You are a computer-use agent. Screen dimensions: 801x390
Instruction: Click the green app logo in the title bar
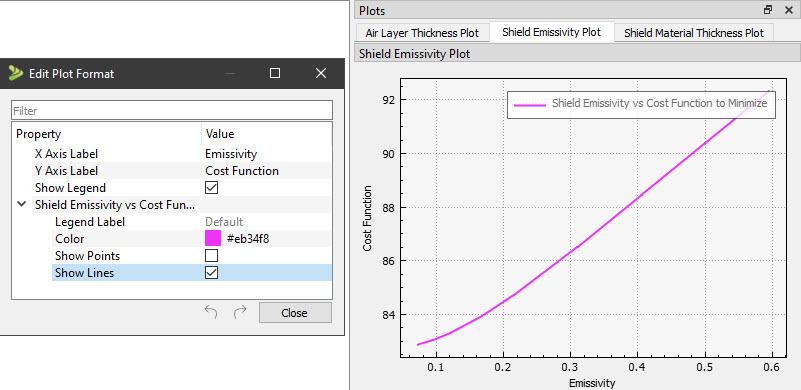16,74
